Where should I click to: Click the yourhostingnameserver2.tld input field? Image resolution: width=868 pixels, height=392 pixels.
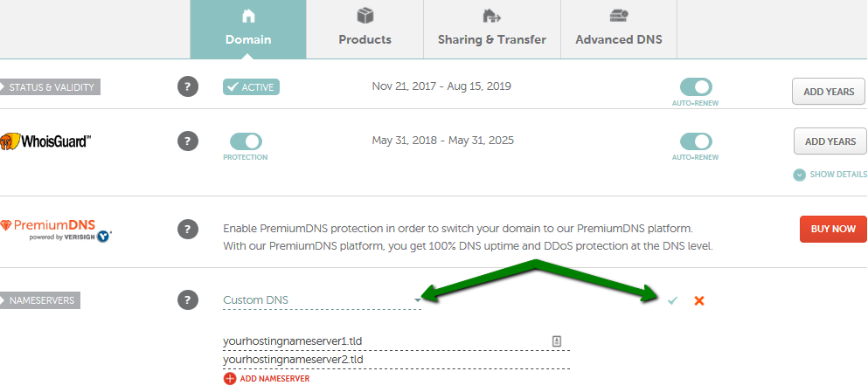pyautogui.click(x=396, y=360)
